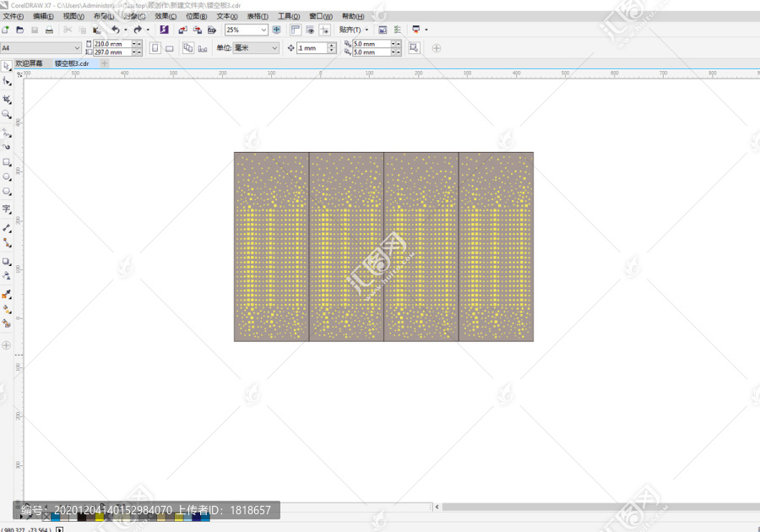Image resolution: width=760 pixels, height=532 pixels.
Task: Expand the undo history dropdown arrow
Action: coord(126,30)
